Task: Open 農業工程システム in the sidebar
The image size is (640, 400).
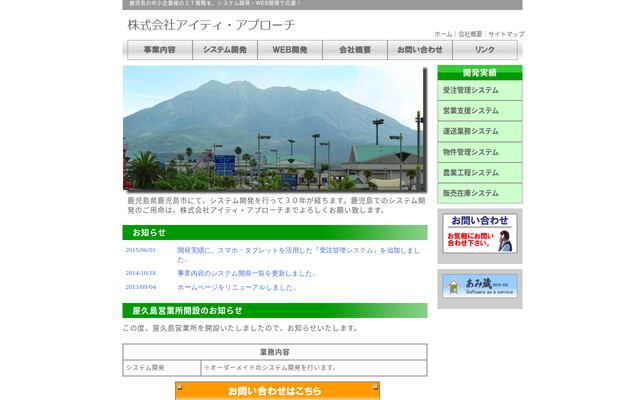Action: 480,173
